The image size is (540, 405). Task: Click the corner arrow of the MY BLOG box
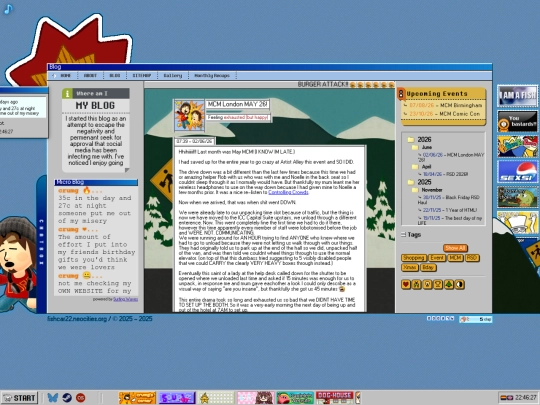click(127, 170)
